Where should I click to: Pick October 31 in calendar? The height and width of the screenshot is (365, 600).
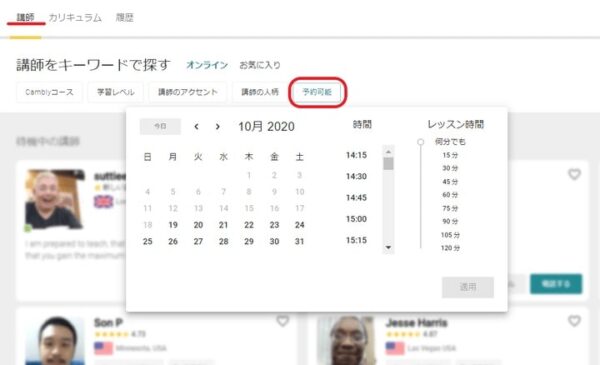pos(300,241)
